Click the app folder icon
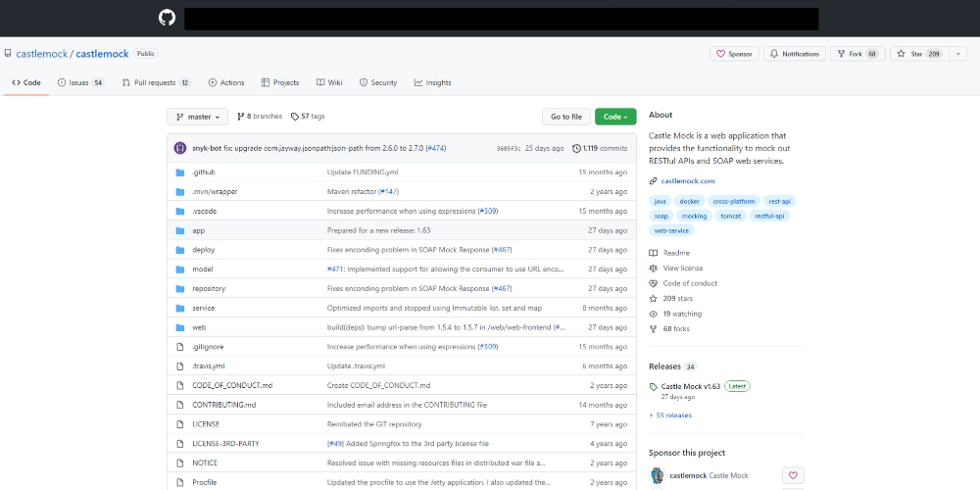 180,230
